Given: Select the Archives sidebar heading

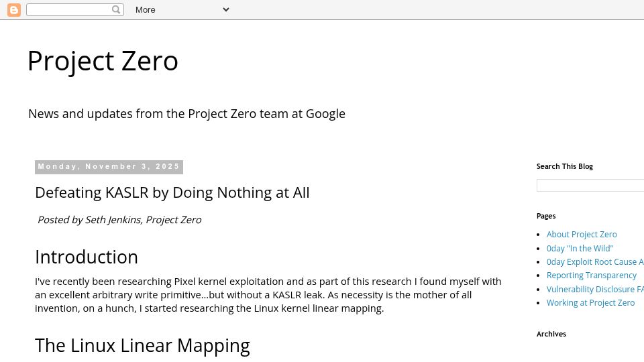Looking at the screenshot, I should 551,334.
